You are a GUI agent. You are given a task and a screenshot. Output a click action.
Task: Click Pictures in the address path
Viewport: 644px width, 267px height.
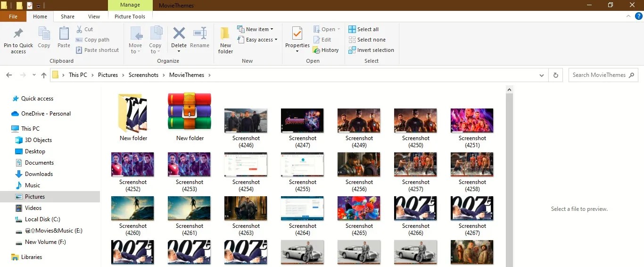[x=108, y=75]
